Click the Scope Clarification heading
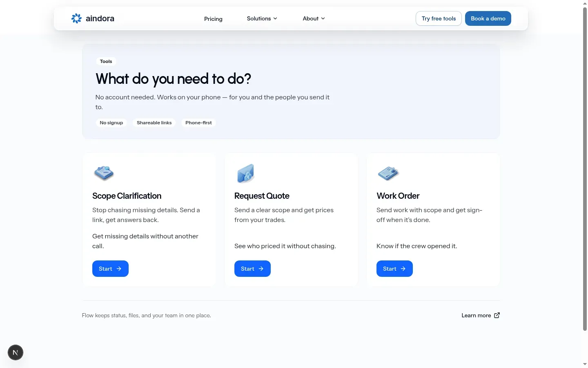The height and width of the screenshot is (368, 588). pos(127,196)
